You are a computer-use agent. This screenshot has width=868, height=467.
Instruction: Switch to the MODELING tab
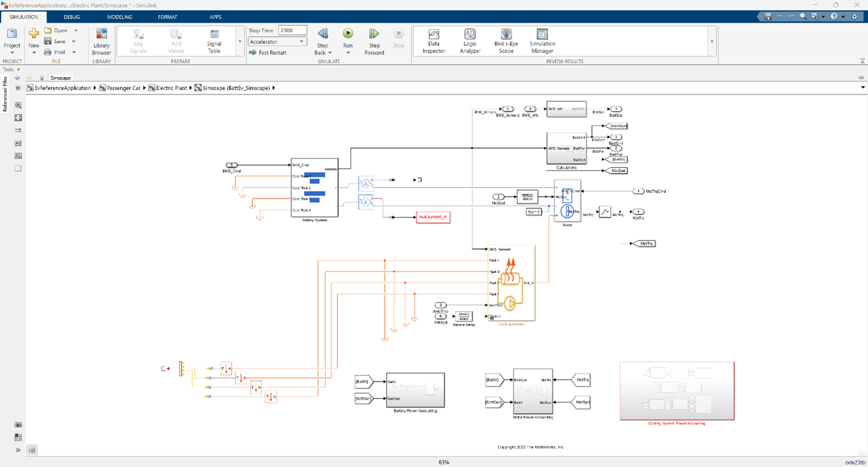[x=120, y=17]
